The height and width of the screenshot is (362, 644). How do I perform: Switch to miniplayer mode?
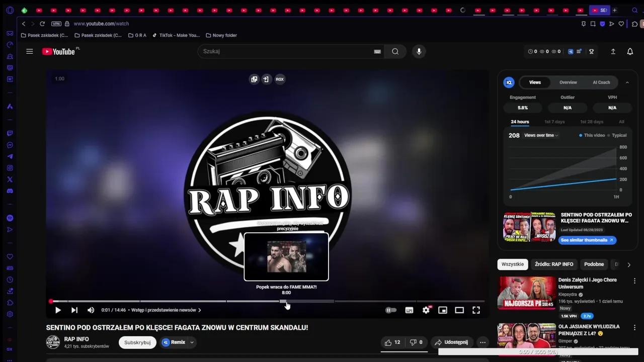click(x=443, y=310)
